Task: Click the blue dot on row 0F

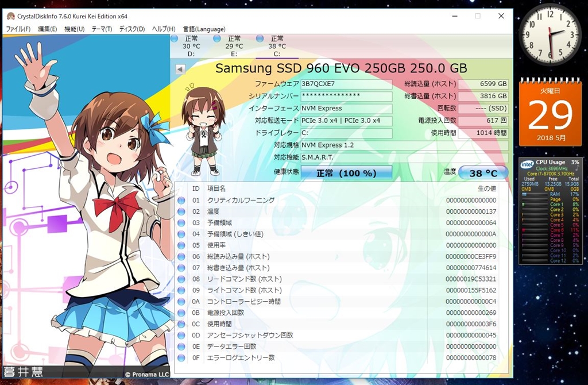Action: tap(181, 358)
